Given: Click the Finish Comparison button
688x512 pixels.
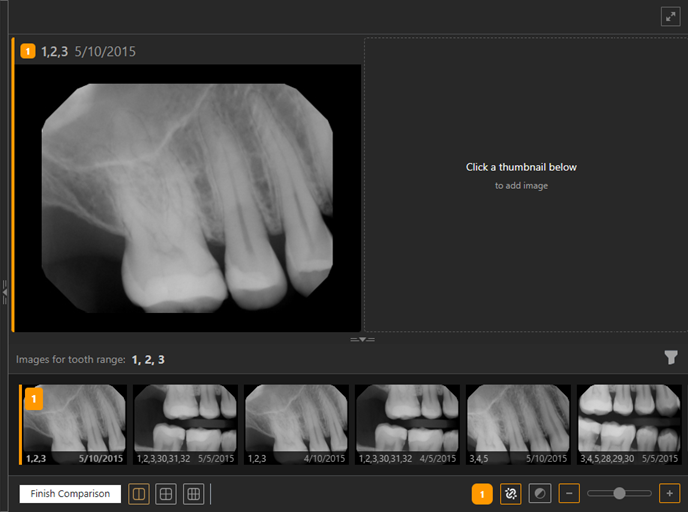Looking at the screenshot, I should click(x=70, y=494).
